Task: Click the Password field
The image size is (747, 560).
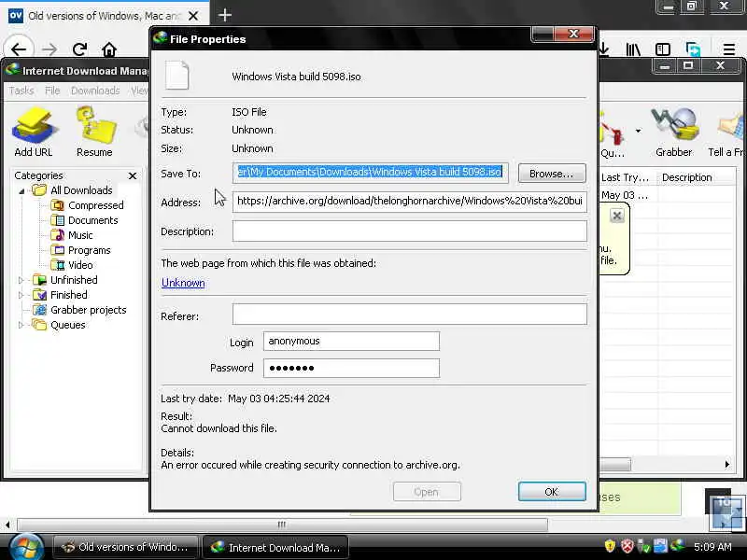Action: tap(351, 368)
